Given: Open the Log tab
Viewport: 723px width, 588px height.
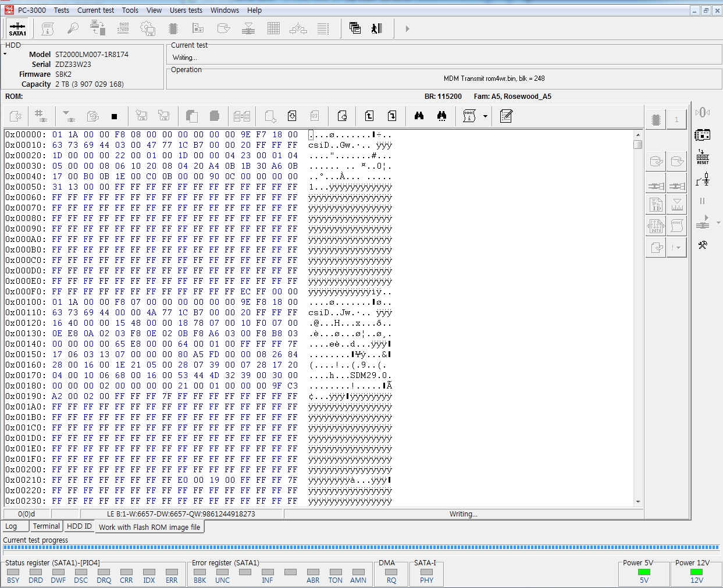Looking at the screenshot, I should click(x=11, y=526).
